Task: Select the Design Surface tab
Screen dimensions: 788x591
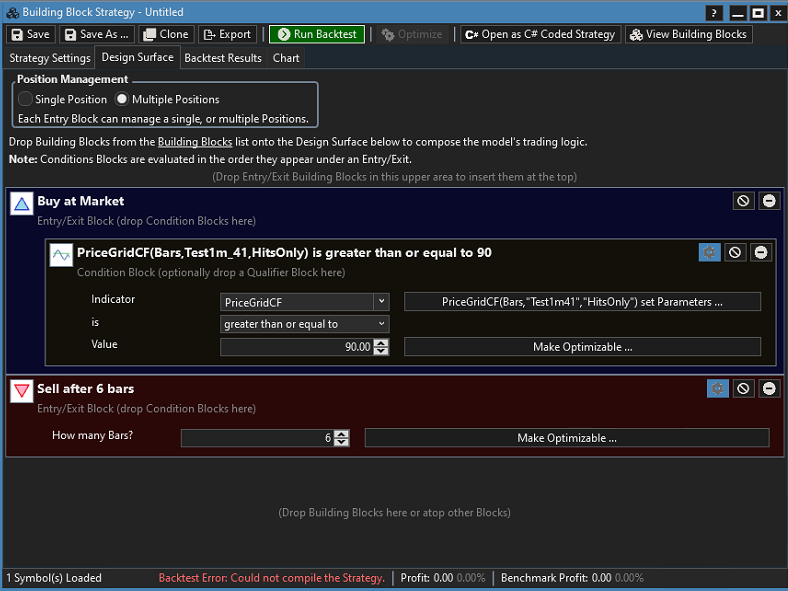Action: [x=138, y=57]
